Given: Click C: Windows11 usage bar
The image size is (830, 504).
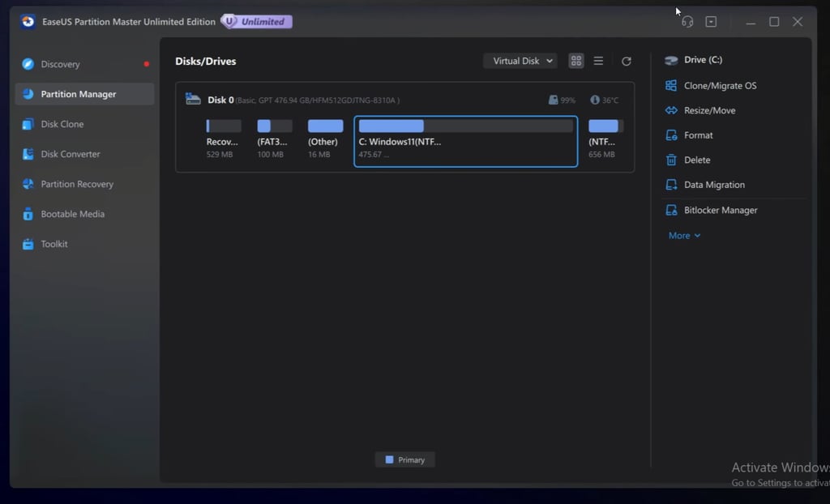Looking at the screenshot, I should [x=466, y=126].
